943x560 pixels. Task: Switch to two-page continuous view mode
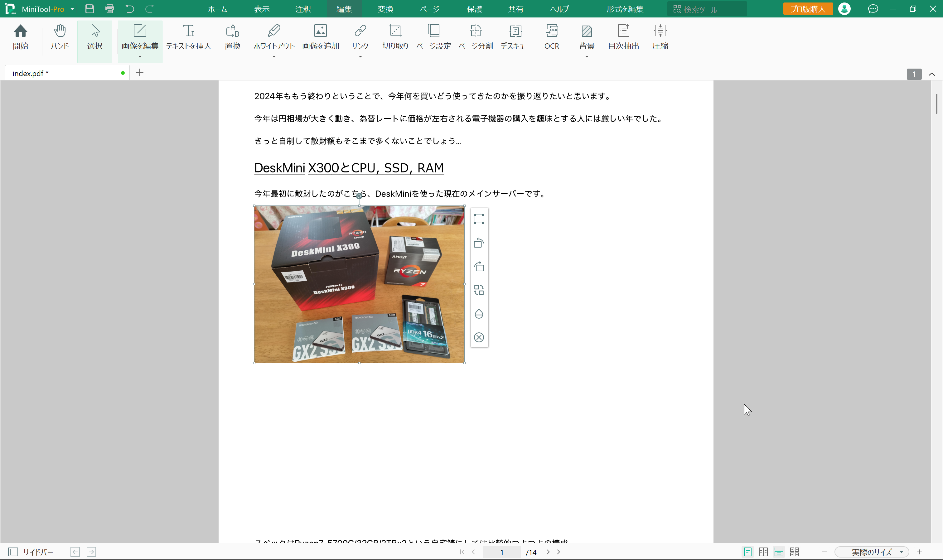click(794, 552)
